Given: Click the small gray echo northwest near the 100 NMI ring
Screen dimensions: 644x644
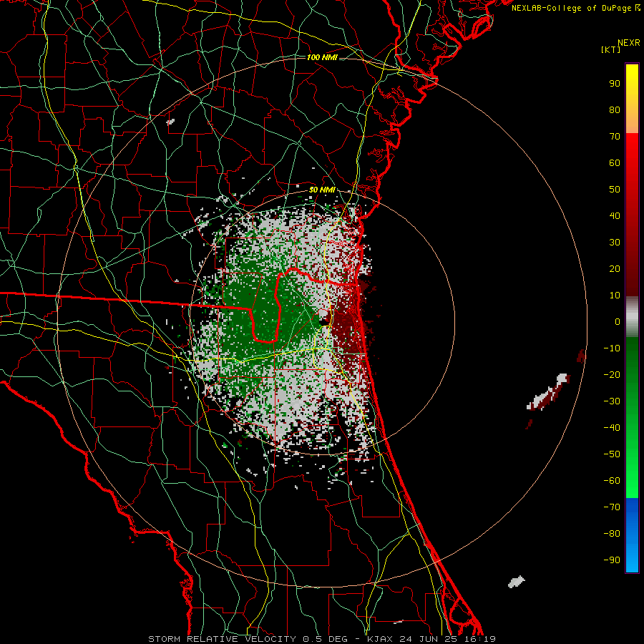Looking at the screenshot, I should 171,122.
